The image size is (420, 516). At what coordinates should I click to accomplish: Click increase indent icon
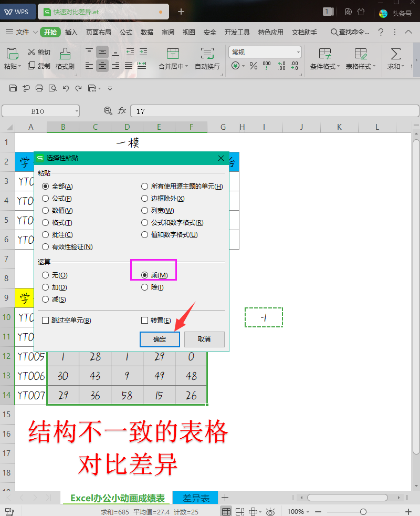coord(143,51)
